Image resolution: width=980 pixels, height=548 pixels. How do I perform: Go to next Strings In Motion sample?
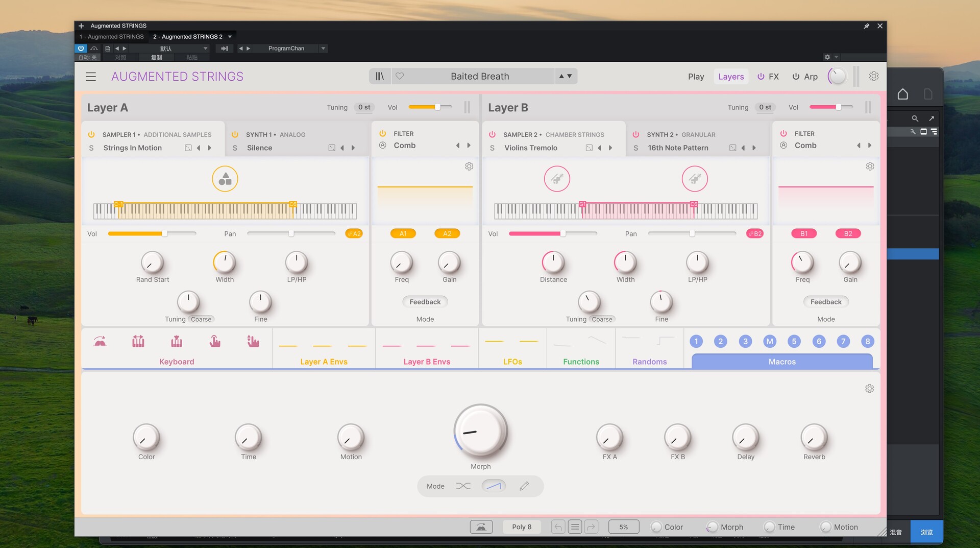click(209, 148)
